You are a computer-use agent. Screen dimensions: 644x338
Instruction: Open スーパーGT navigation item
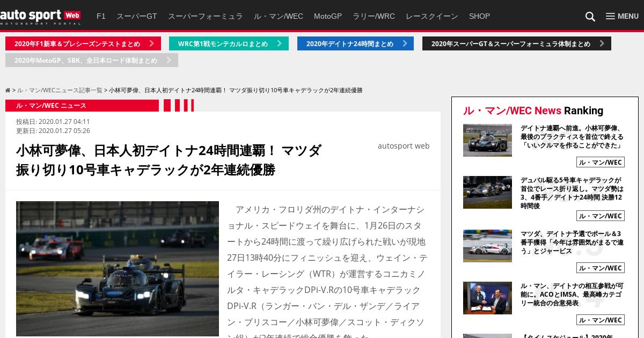137,16
